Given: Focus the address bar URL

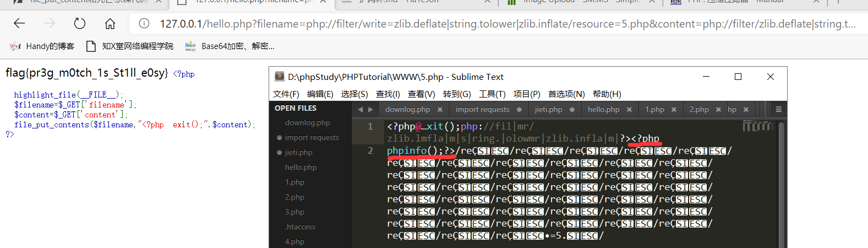Looking at the screenshot, I should point(507,24).
